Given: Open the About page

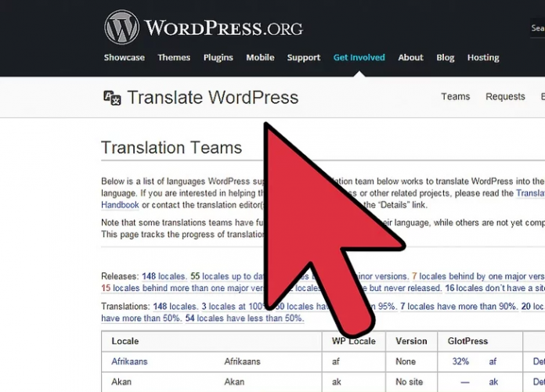Looking at the screenshot, I should pos(410,58).
